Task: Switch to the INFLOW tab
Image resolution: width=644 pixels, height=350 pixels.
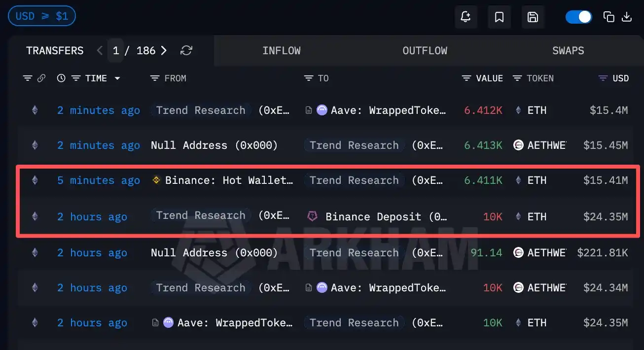Action: tap(281, 50)
